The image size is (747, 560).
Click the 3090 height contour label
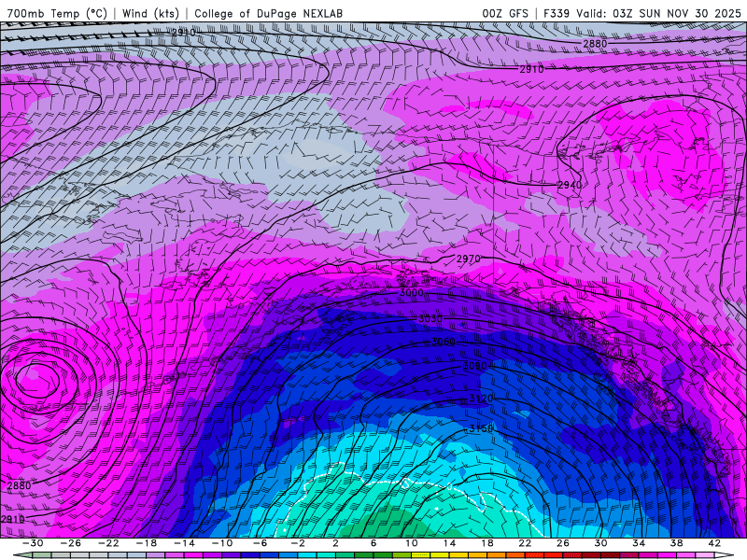click(x=475, y=366)
